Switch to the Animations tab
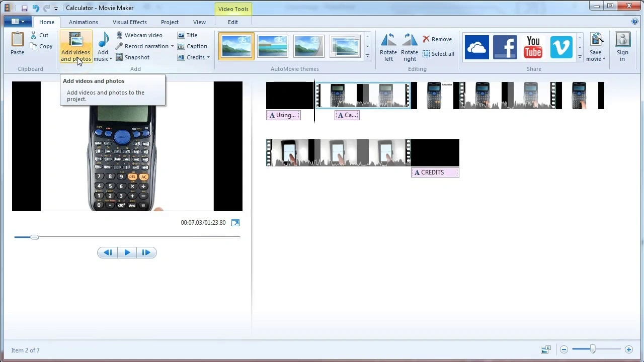Image resolution: width=644 pixels, height=362 pixels. (x=84, y=22)
